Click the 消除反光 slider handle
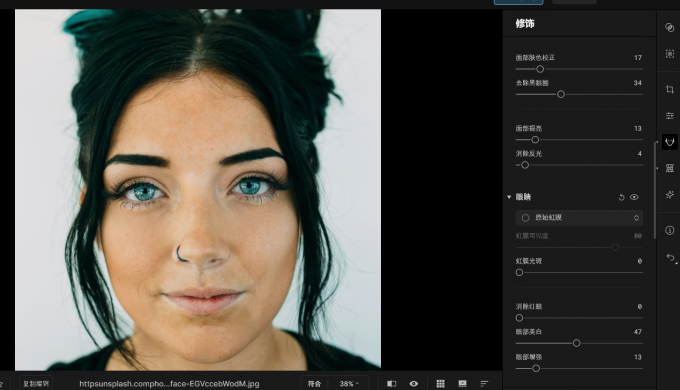Viewport: 680px width, 390px height. click(525, 165)
